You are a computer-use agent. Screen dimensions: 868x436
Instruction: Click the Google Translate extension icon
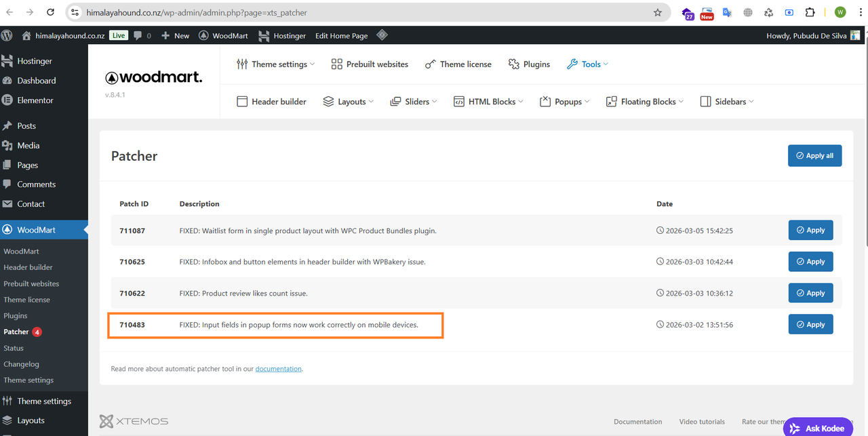click(727, 12)
